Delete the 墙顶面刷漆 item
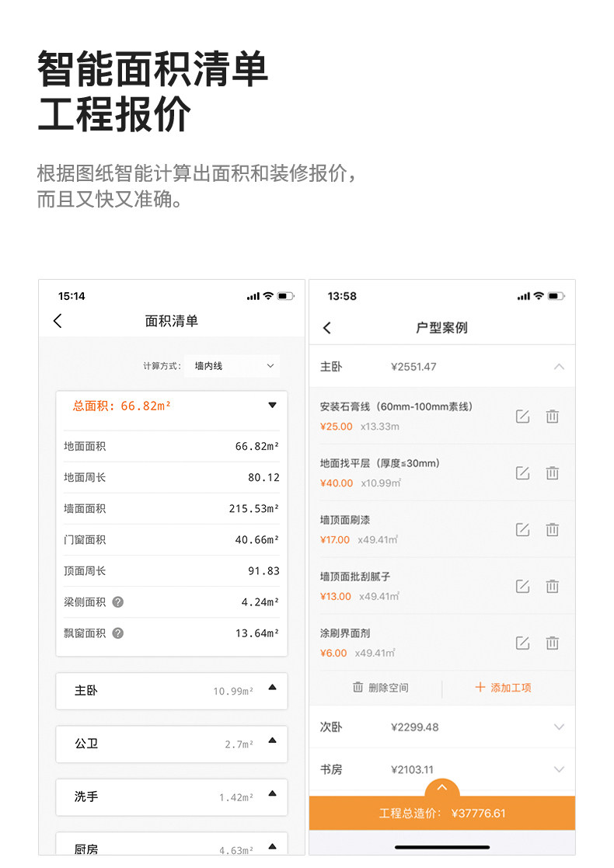Viewport: 614px width, 868px height. (552, 530)
